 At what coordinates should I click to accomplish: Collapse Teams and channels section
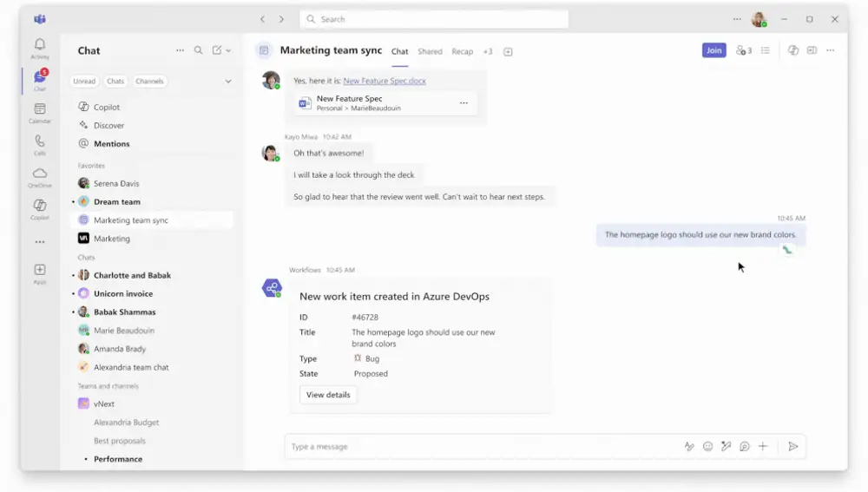(108, 386)
